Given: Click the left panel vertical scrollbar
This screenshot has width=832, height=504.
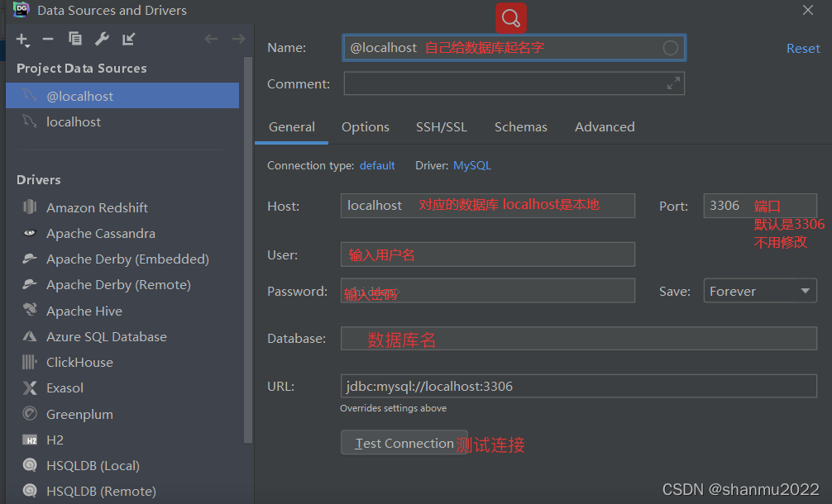Looking at the screenshot, I should click(x=248, y=249).
